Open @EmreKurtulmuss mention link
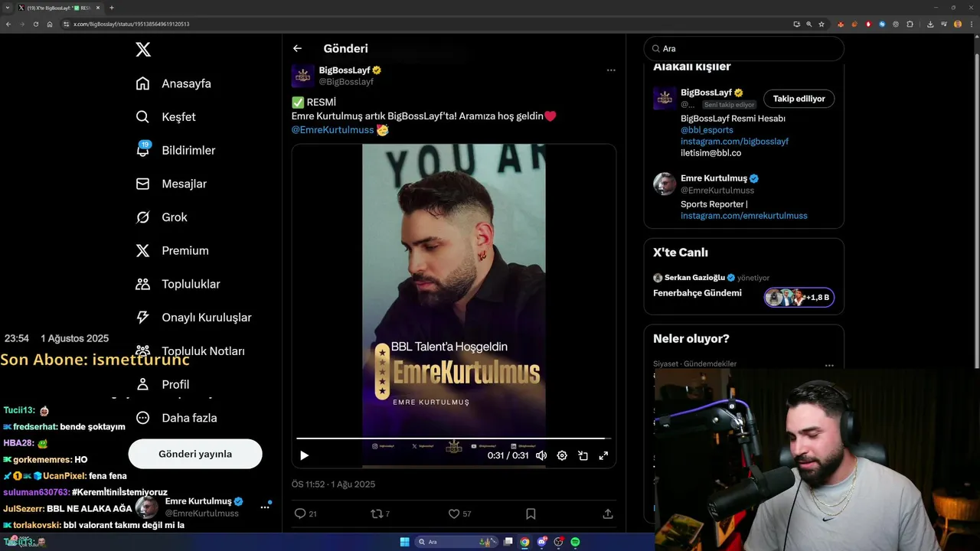 332,130
